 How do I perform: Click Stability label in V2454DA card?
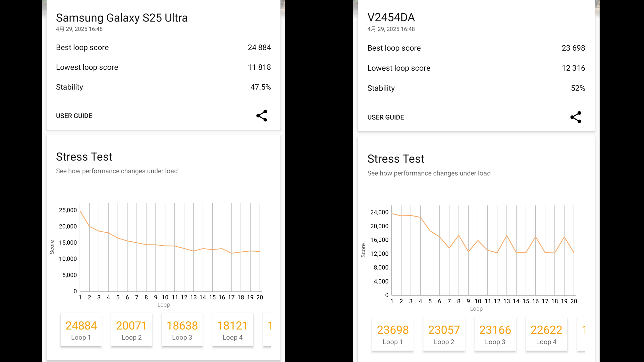click(381, 88)
